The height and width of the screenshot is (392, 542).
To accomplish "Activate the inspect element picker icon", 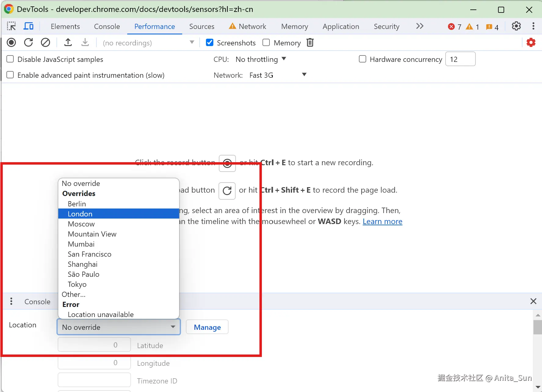I will [x=11, y=26].
